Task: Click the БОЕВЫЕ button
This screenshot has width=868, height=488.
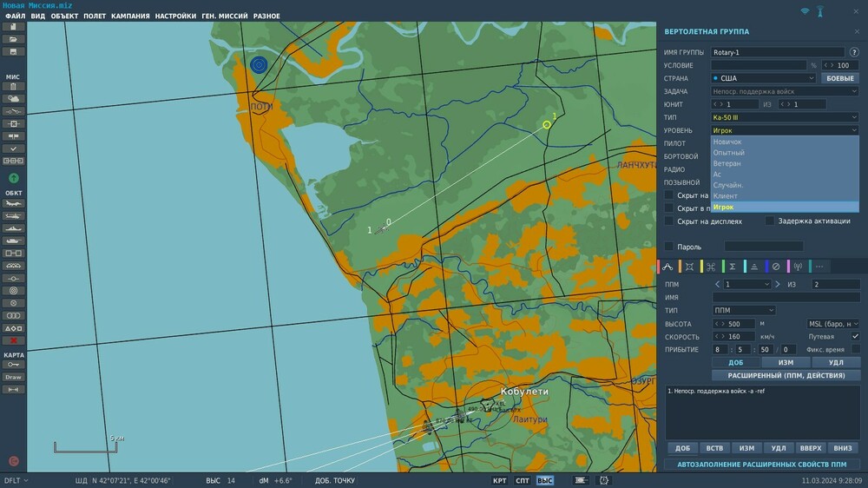Action: (839, 78)
